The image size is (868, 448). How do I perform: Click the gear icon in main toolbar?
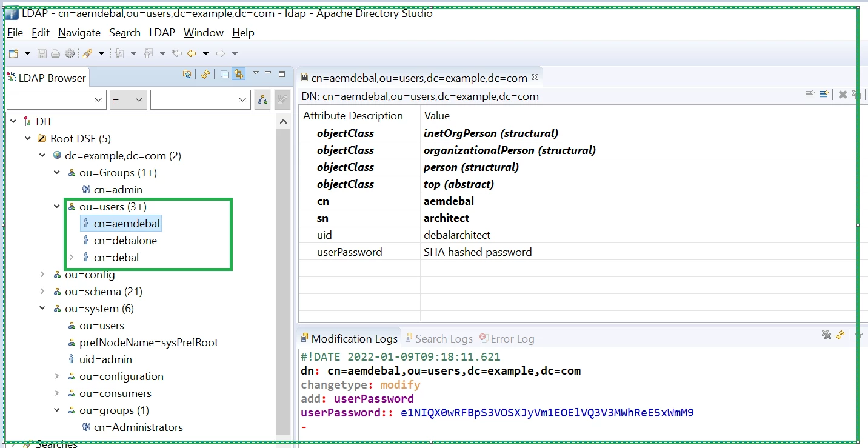point(70,53)
